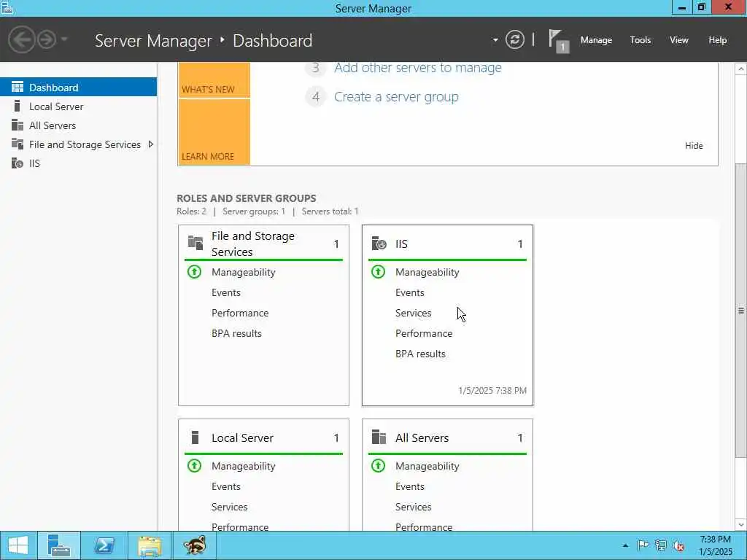This screenshot has width=747, height=560.
Task: Open Performance in the IIS tile
Action: pyautogui.click(x=424, y=334)
